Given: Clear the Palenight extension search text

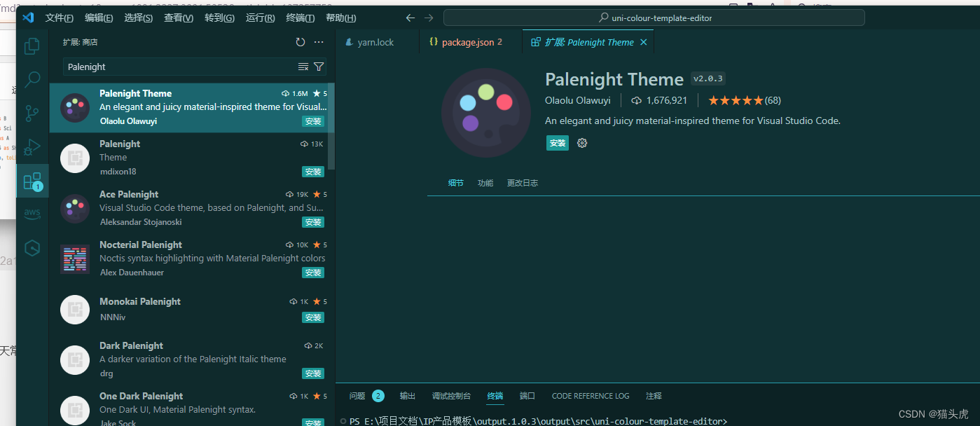Looking at the screenshot, I should (303, 67).
